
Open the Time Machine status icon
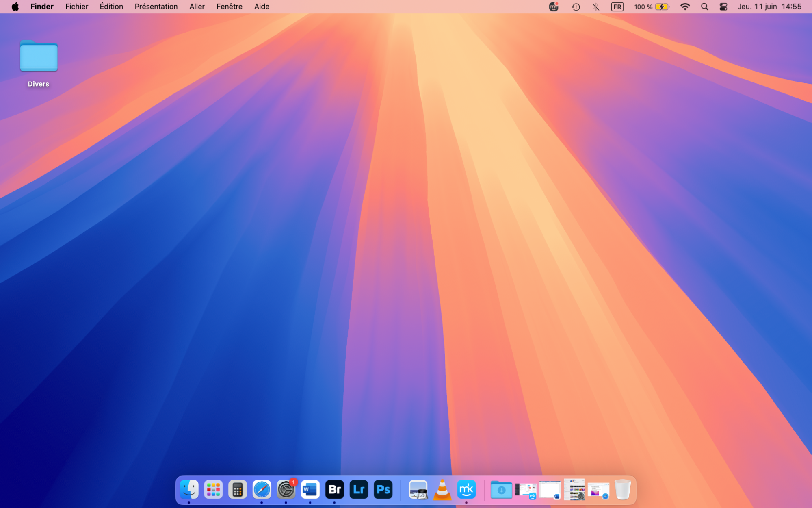click(576, 7)
